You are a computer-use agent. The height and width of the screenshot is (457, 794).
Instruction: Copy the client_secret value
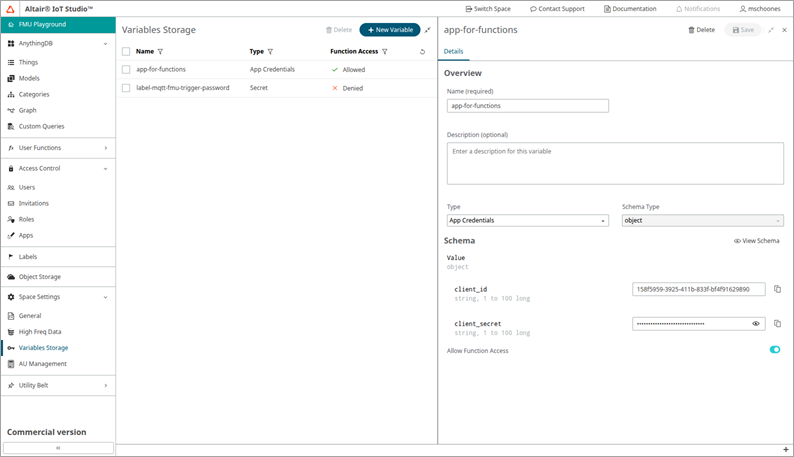[777, 324]
